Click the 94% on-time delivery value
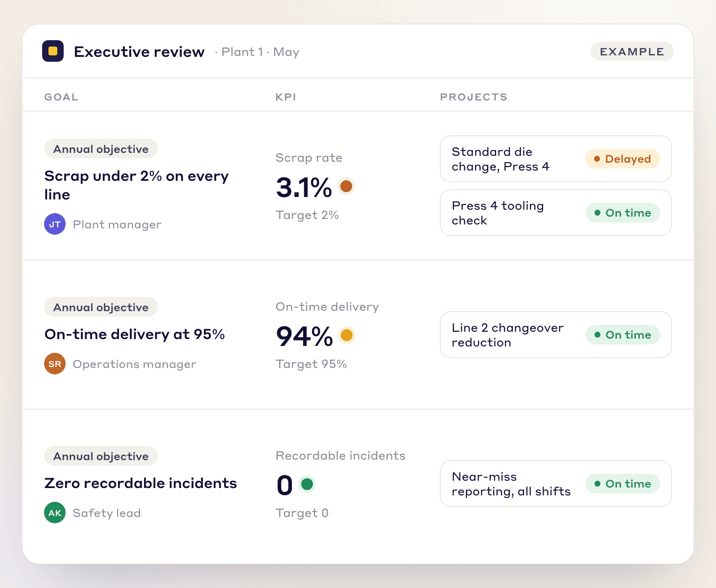The width and height of the screenshot is (716, 588). coord(305,336)
